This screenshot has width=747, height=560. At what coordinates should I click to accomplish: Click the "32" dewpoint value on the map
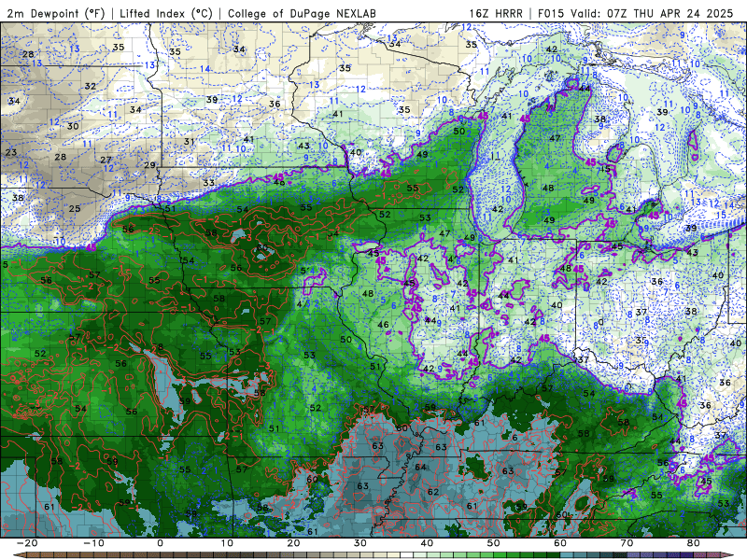pyautogui.click(x=90, y=86)
